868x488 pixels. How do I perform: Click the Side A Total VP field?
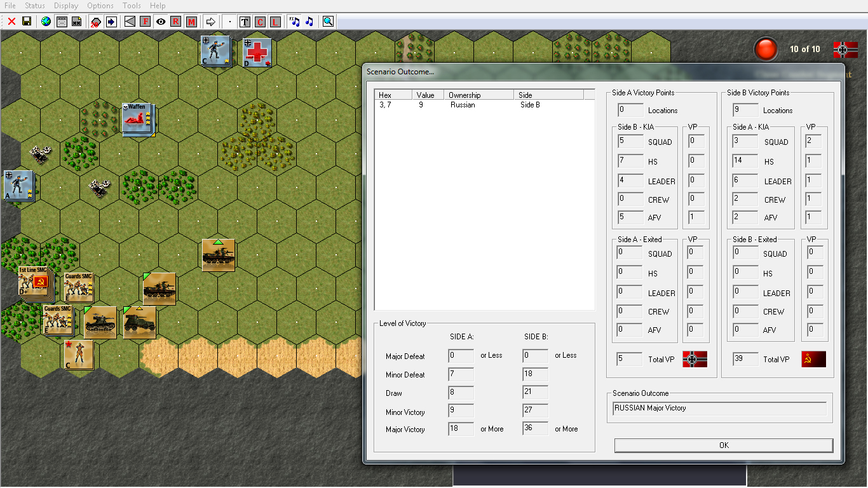pos(629,359)
